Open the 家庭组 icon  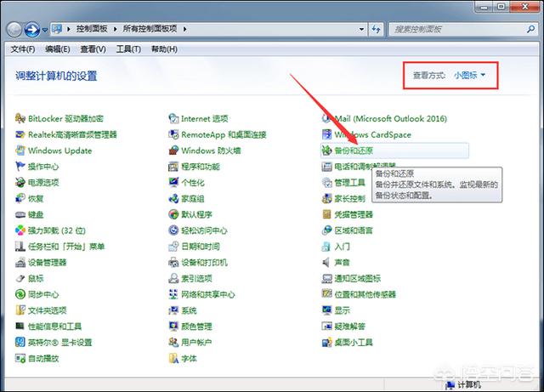(173, 198)
